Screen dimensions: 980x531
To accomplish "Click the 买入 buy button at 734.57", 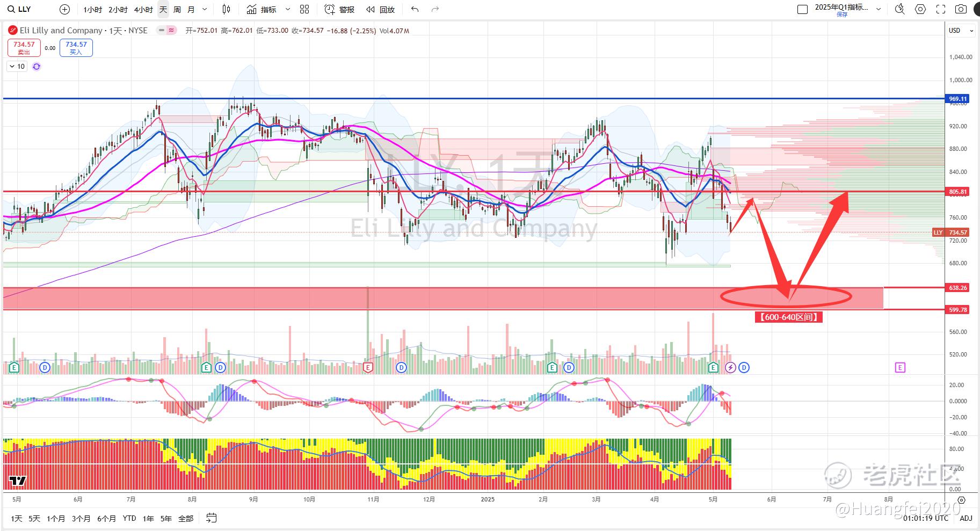I will 76,48.
